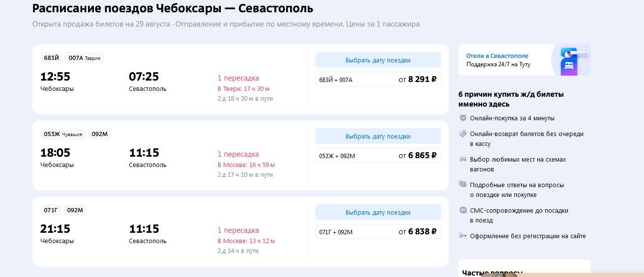Click the 053Ж Чувашия train tag
Image resolution: width=644 pixels, height=277 pixels.
pyautogui.click(x=63, y=134)
